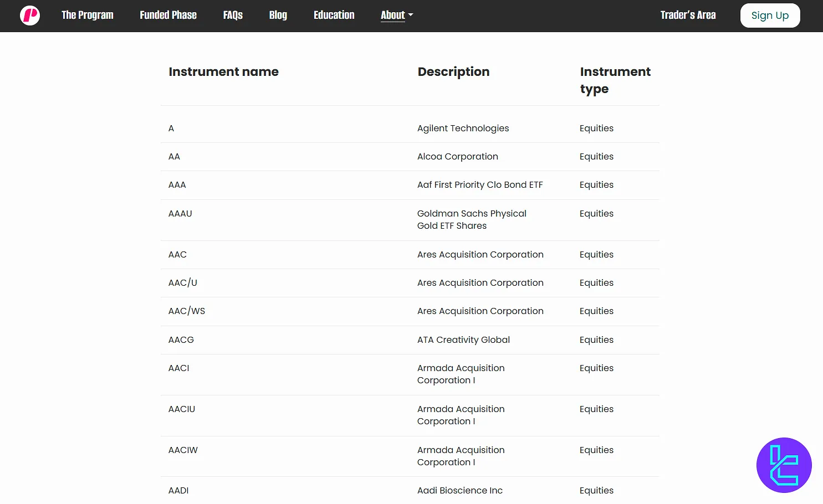Click the Sign Up button
823x504 pixels.
point(770,16)
